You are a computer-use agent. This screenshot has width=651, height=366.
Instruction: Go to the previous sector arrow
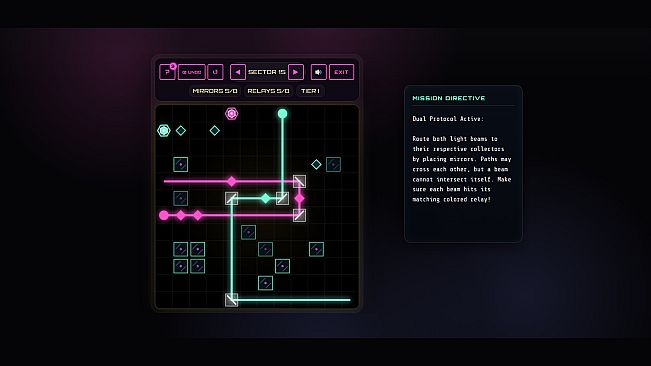point(238,72)
